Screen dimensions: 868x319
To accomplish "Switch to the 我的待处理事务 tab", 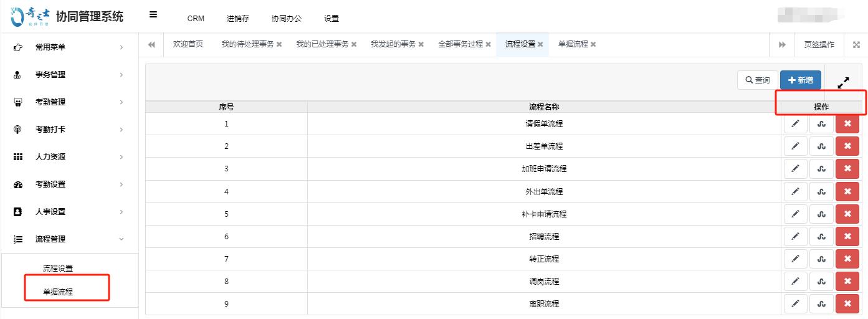I will coord(247,44).
